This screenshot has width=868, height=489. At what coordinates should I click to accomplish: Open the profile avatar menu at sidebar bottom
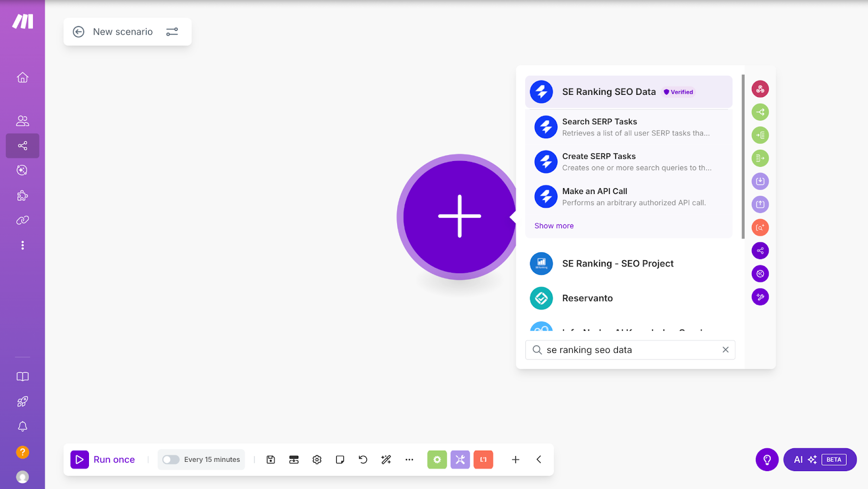pos(22,477)
